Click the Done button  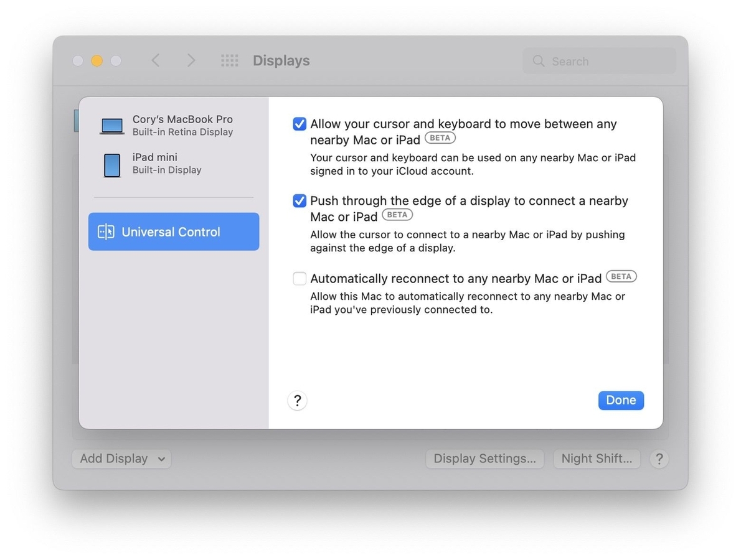coord(621,400)
